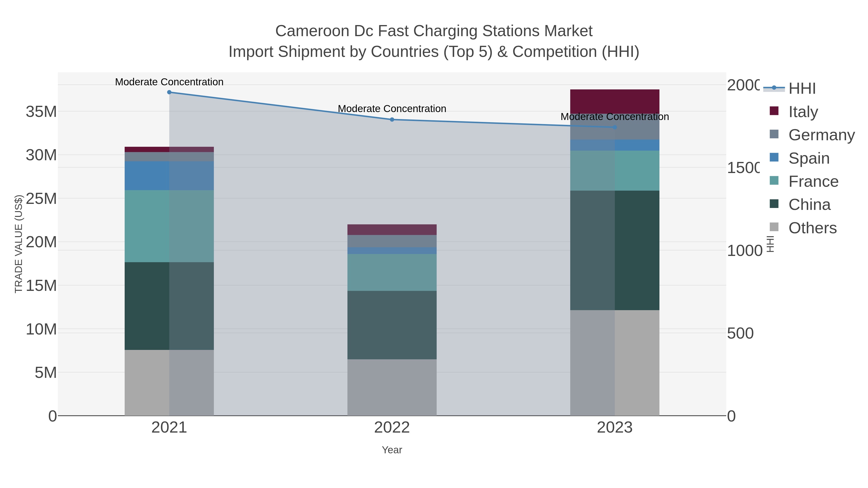Click the 20M y-axis tick label
This screenshot has width=868, height=488.
pyautogui.click(x=41, y=242)
